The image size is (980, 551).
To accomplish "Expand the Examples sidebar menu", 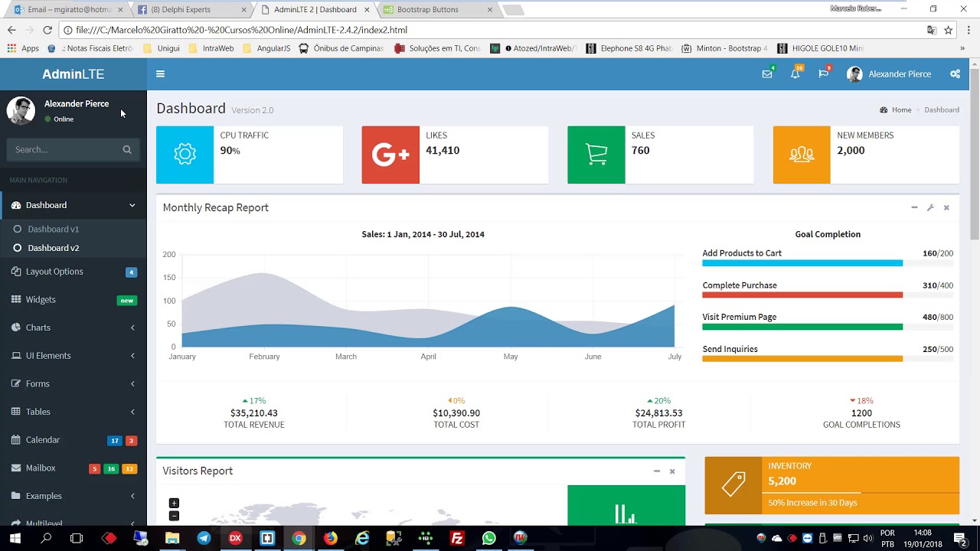I will point(73,496).
